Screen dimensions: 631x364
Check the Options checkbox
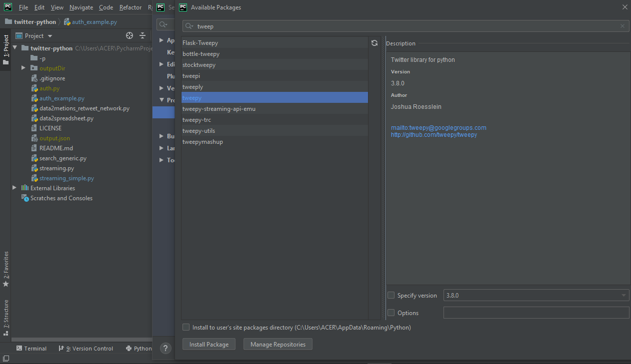tap(390, 313)
